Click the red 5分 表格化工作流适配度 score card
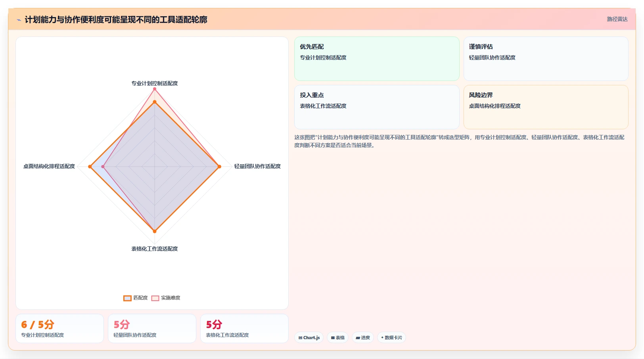The width and height of the screenshot is (644, 359). pyautogui.click(x=244, y=328)
